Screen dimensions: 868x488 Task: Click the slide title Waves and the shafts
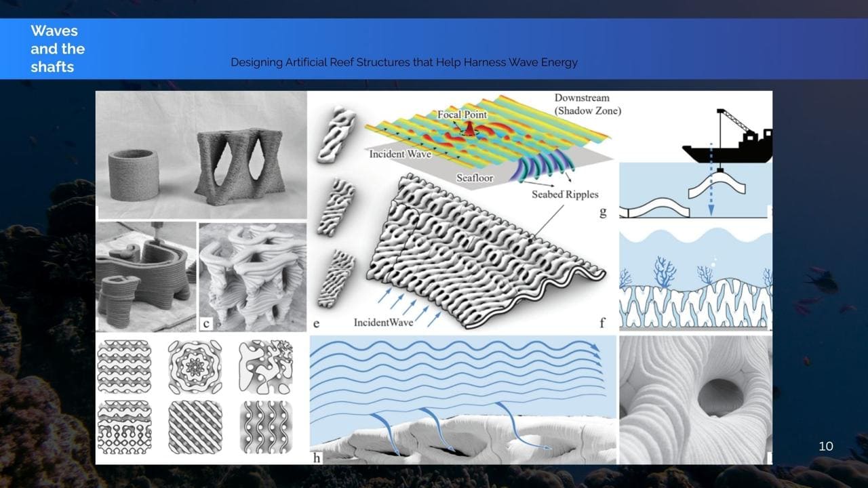tap(58, 49)
